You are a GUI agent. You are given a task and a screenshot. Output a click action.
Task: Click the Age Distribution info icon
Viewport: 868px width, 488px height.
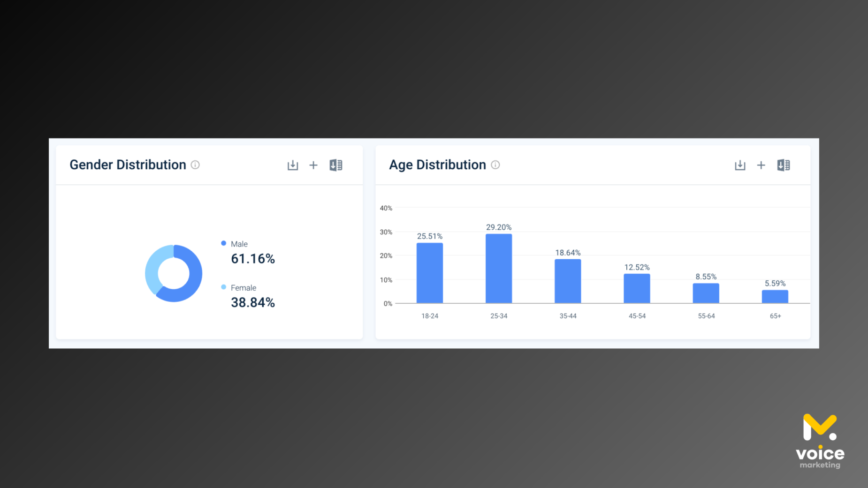tap(495, 165)
